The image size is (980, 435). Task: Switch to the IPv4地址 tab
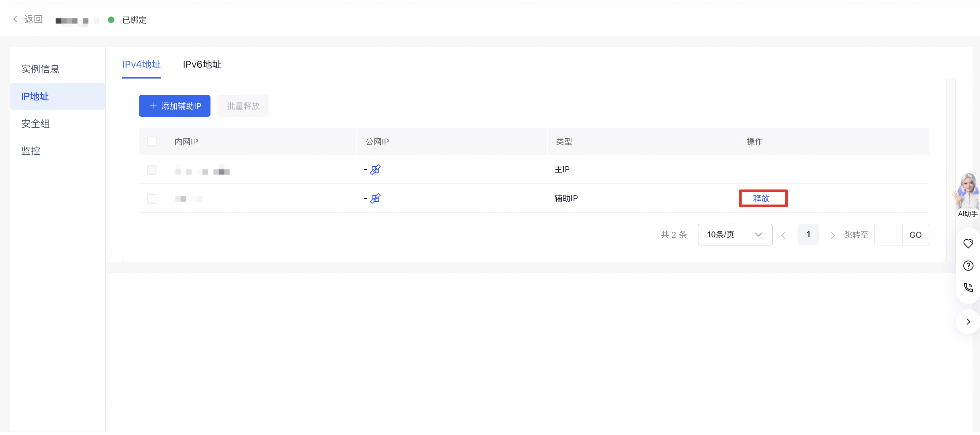141,64
